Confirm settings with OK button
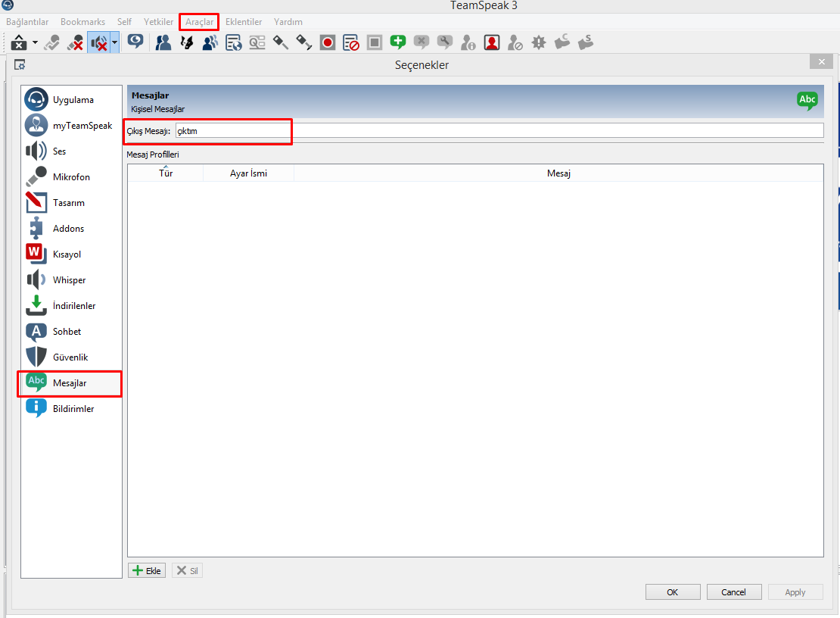840x618 pixels. click(673, 591)
